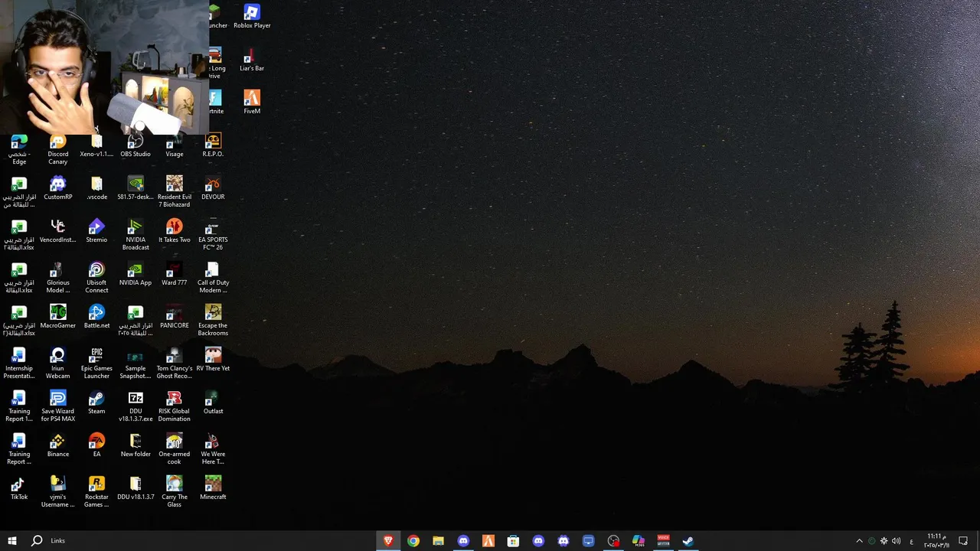This screenshot has width=980, height=551.
Task: Open Google Chrome from the taskbar
Action: pos(413,540)
